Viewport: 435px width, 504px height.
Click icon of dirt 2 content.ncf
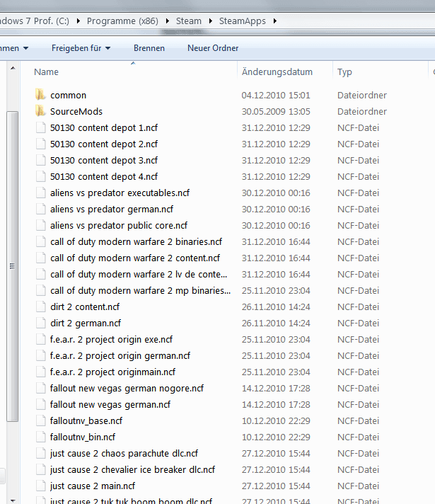[40, 307]
